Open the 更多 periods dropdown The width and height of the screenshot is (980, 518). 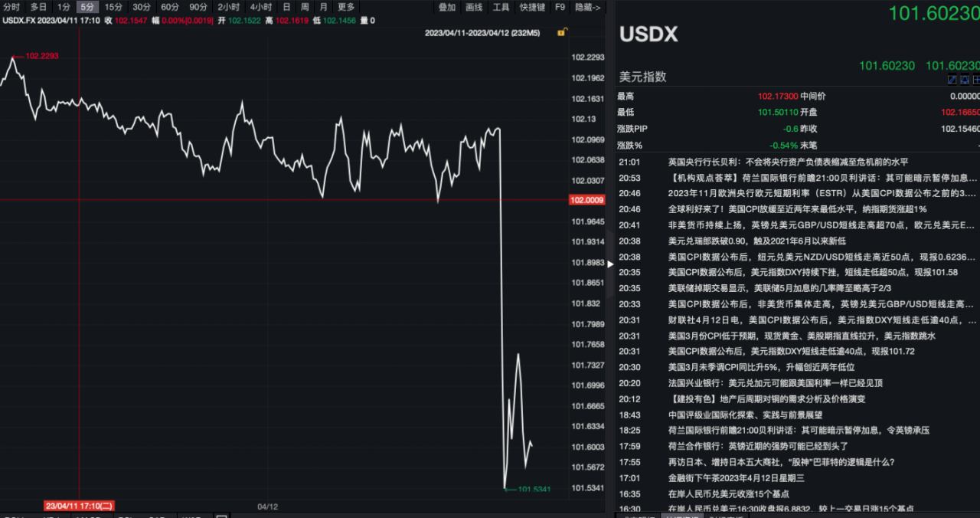(x=346, y=7)
